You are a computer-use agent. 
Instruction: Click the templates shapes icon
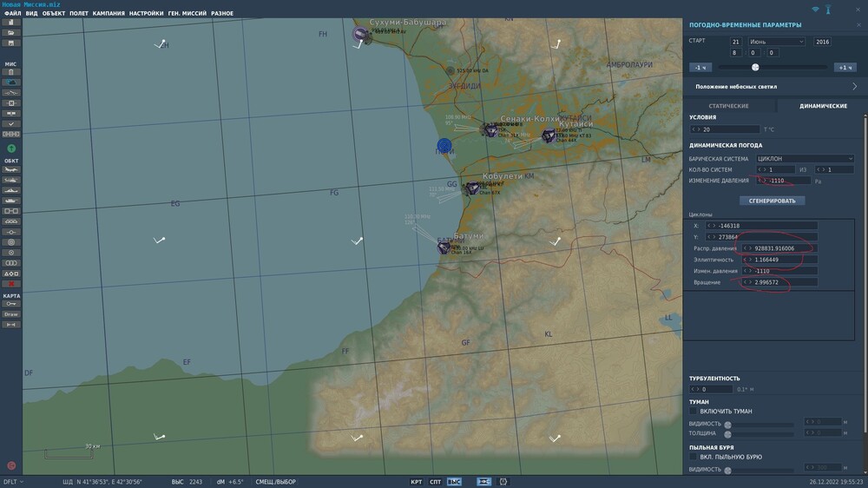[11, 274]
